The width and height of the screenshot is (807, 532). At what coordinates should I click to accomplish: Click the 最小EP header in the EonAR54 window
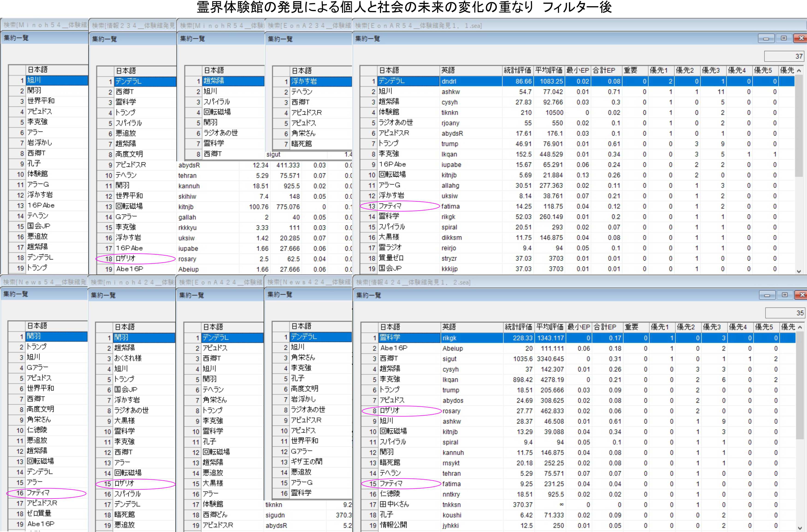578,71
